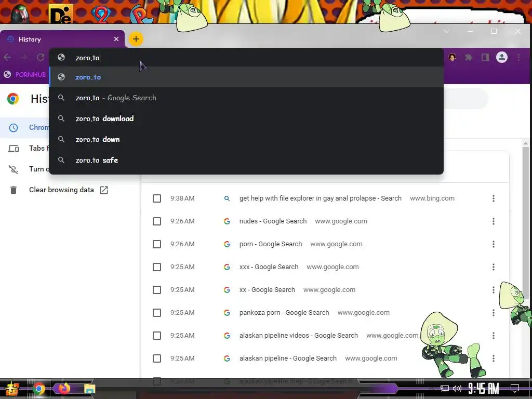Pick the zoro.to download suggestion

pos(246,118)
